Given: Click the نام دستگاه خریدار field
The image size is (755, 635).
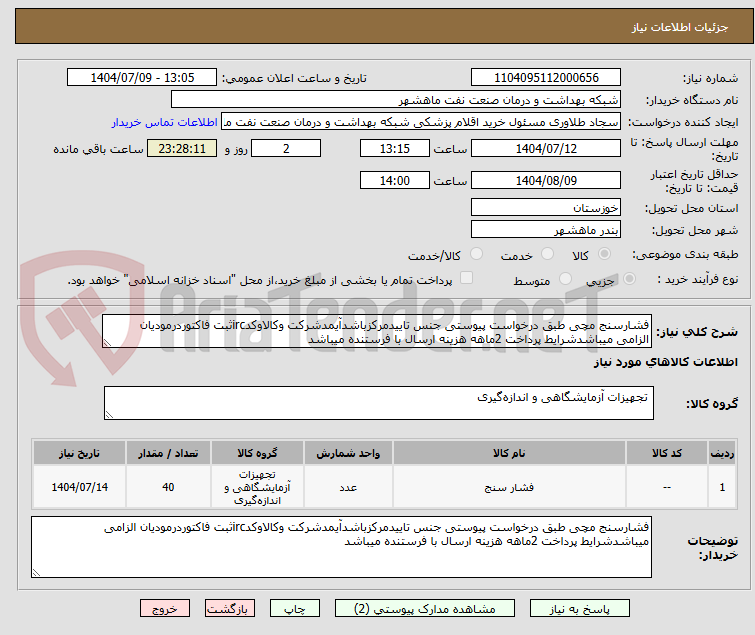Looking at the screenshot, I should tap(396, 100).
